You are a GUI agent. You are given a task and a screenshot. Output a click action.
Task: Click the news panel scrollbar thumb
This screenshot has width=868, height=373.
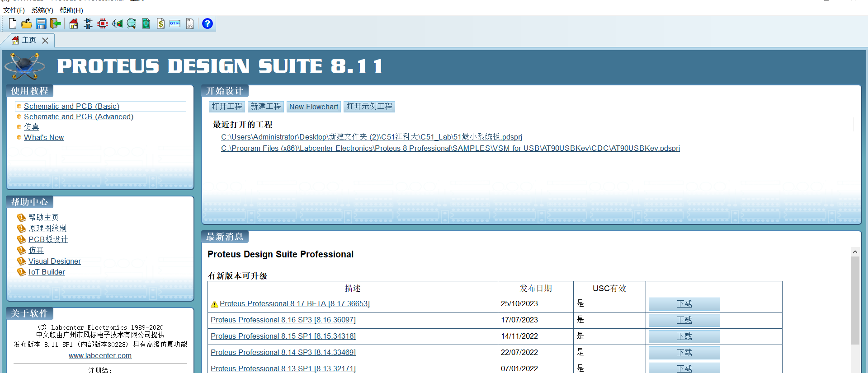coord(854,301)
